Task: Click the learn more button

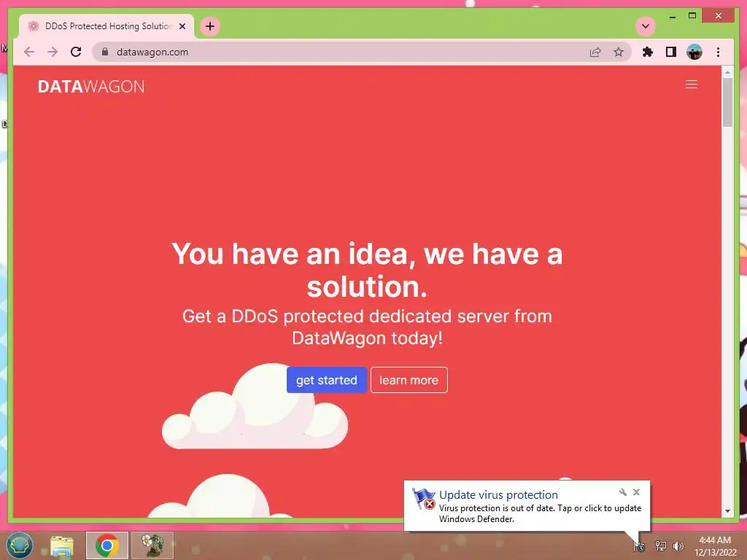Action: pos(409,380)
